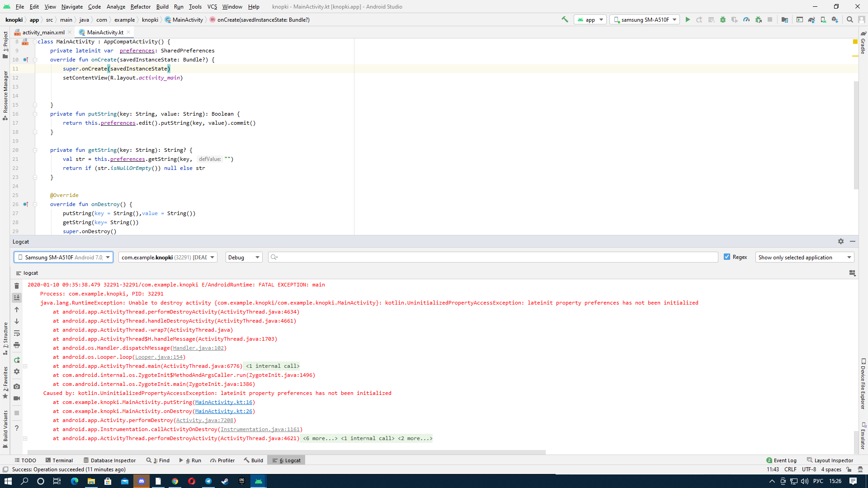
Task: Open the Terminal tool window
Action: [59, 460]
